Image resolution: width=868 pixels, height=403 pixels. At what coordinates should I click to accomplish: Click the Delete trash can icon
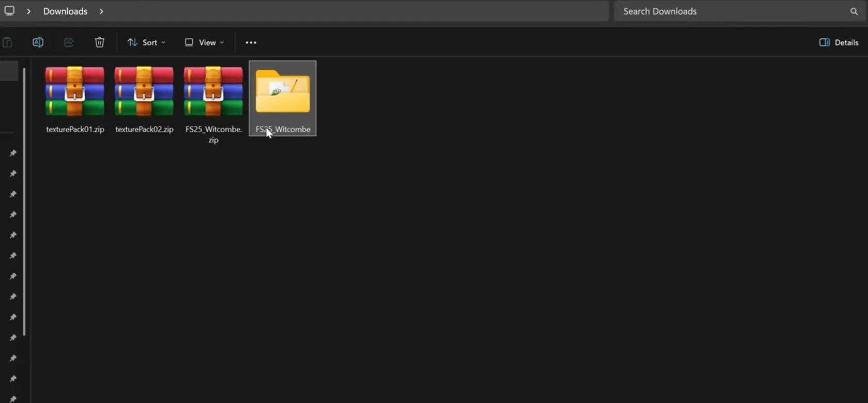100,42
